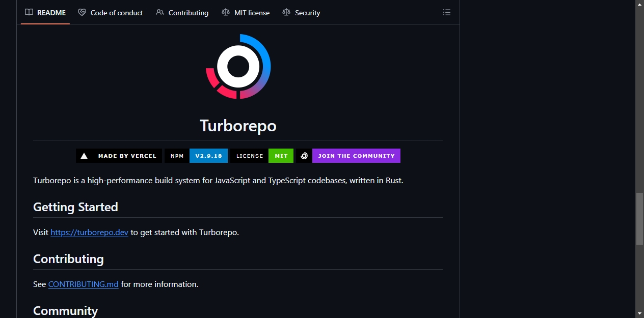This screenshot has width=644, height=318.
Task: Click the Community section heading
Action: 65,311
